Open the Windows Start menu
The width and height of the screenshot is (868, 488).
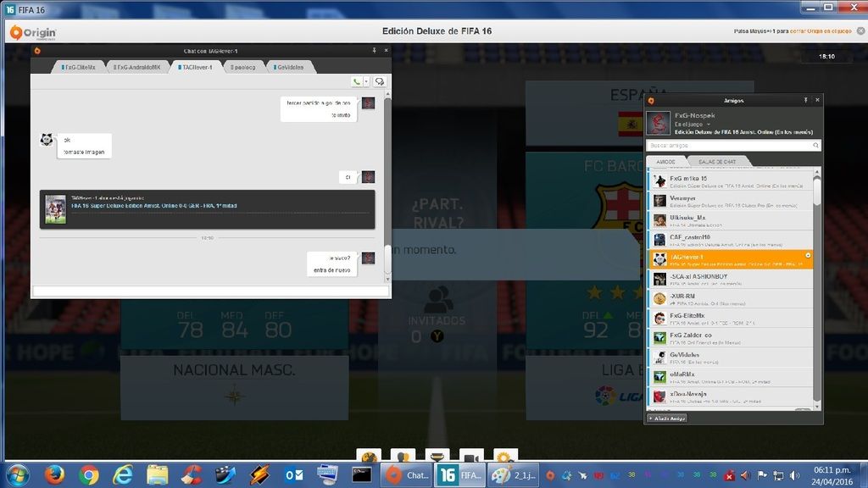coord(18,475)
